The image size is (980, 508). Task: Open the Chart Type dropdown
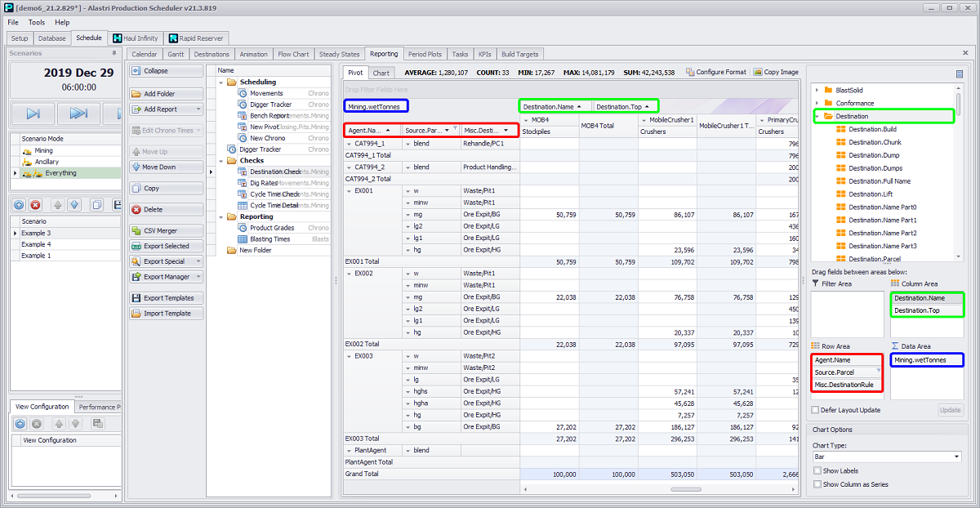coord(956,457)
